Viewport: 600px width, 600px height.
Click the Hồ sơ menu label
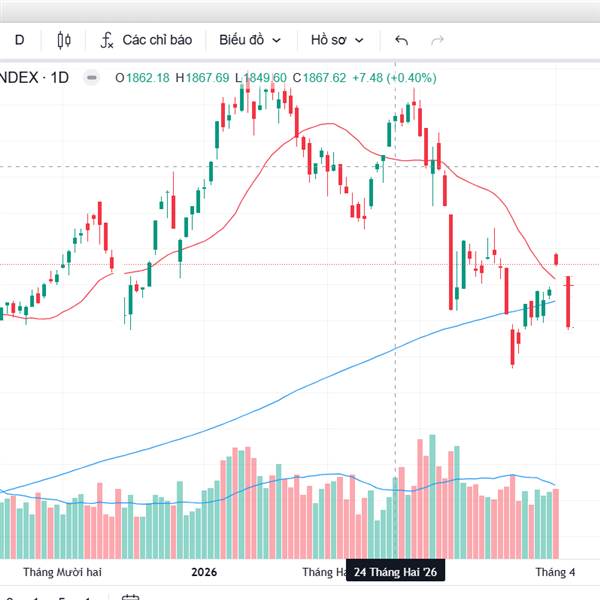(x=328, y=40)
